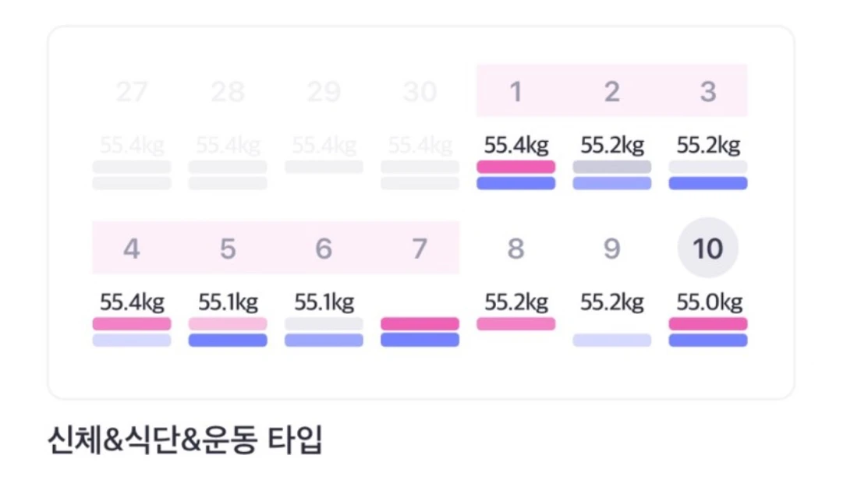The width and height of the screenshot is (868, 480).
Task: Select date 10 on the calendar
Action: tap(708, 248)
